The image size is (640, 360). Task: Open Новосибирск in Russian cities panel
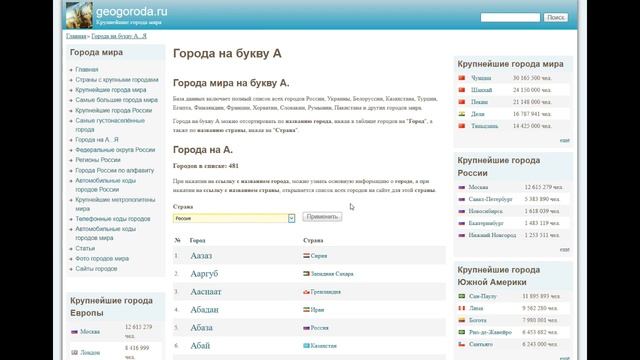tap(486, 211)
